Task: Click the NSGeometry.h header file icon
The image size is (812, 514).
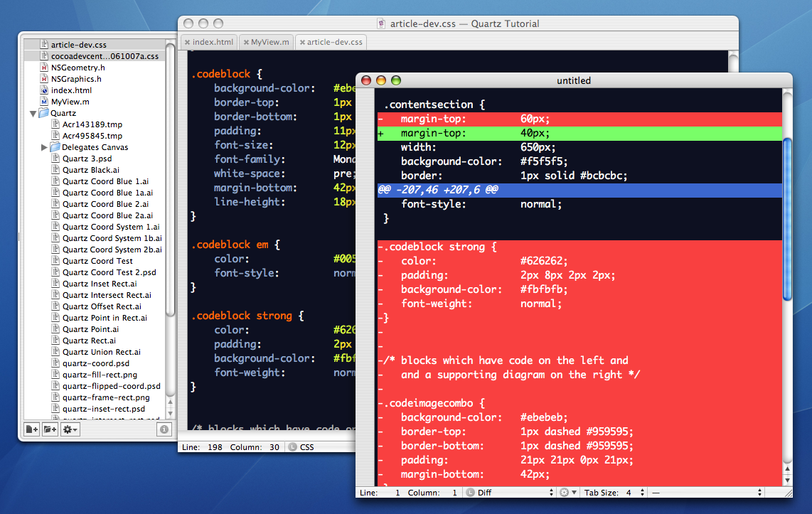Action: coord(44,68)
